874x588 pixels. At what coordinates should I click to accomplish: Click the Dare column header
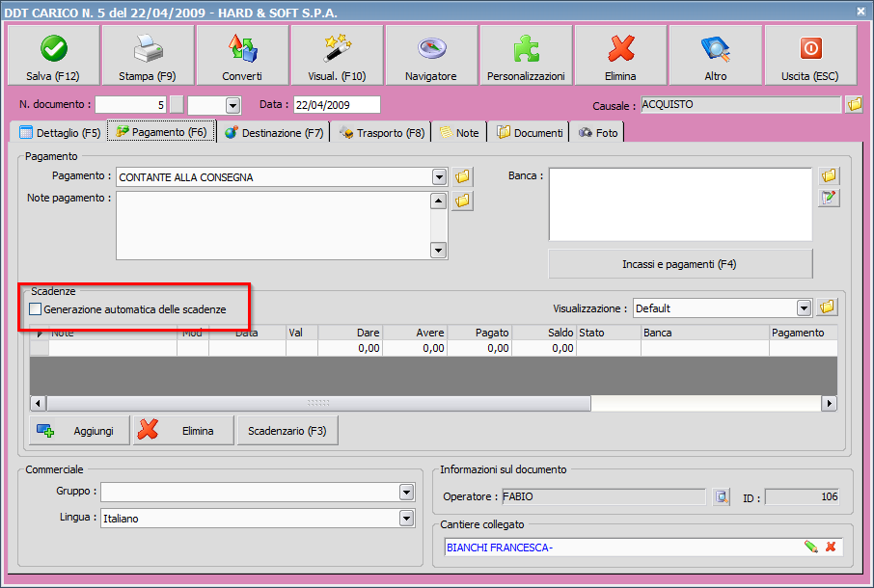pyautogui.click(x=350, y=333)
